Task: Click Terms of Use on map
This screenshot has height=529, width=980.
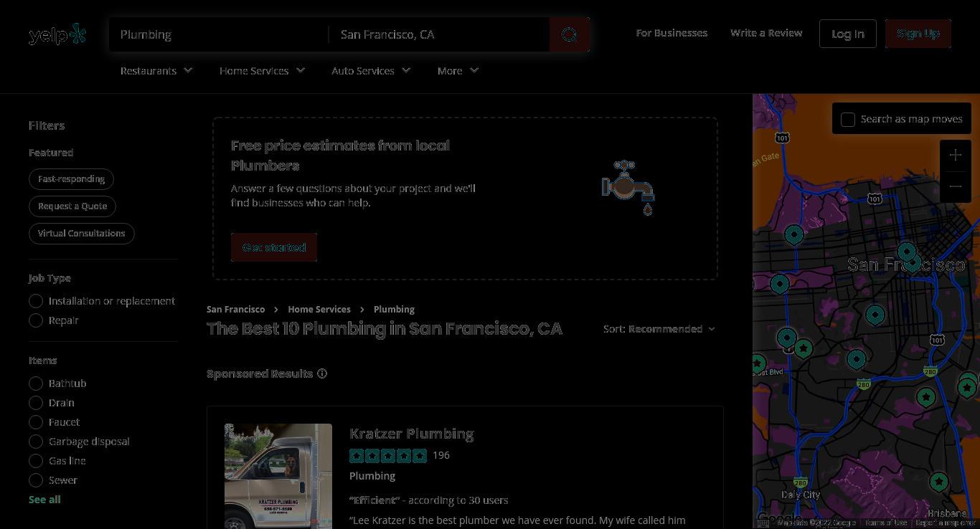Action: (x=886, y=523)
